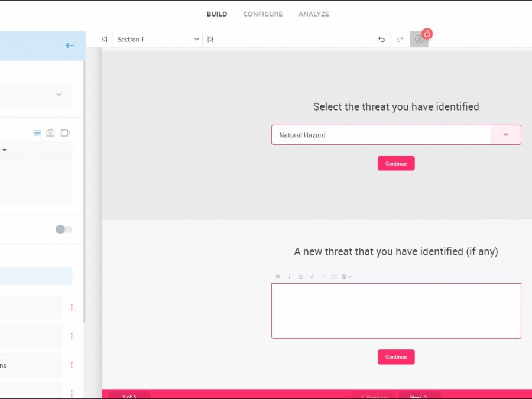The width and height of the screenshot is (532, 399).
Task: Click the undo arrow in the toolbar
Action: click(381, 40)
